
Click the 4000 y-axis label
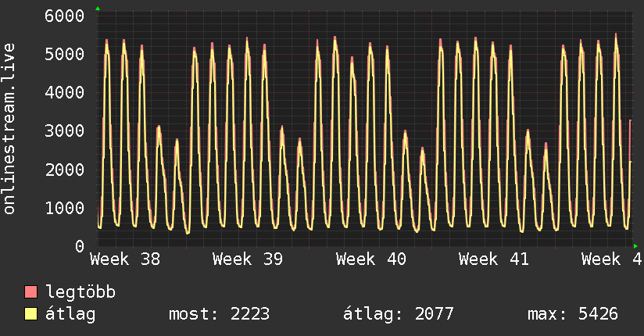65,92
